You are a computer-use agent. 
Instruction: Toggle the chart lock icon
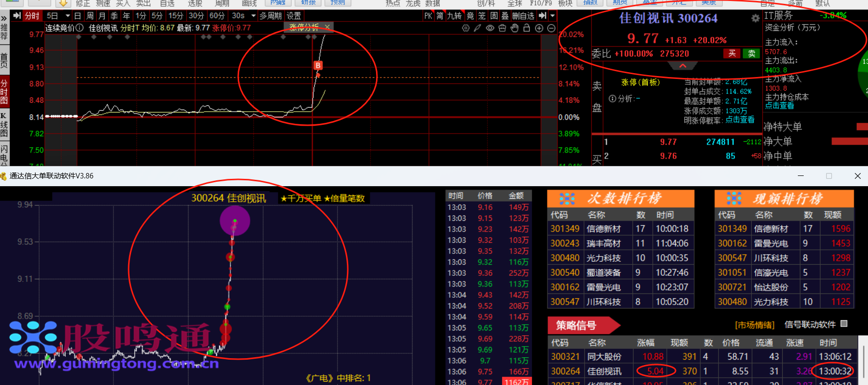click(527, 28)
